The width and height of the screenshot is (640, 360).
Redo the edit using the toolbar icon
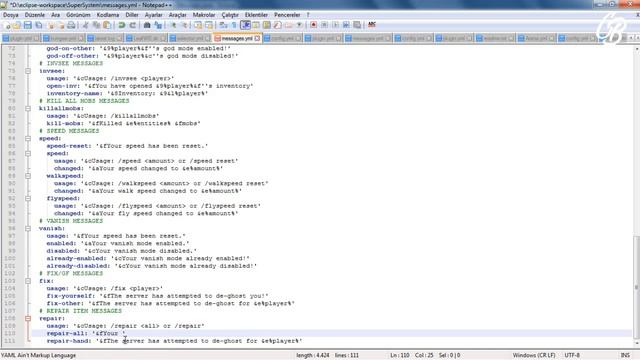[x=132, y=25]
